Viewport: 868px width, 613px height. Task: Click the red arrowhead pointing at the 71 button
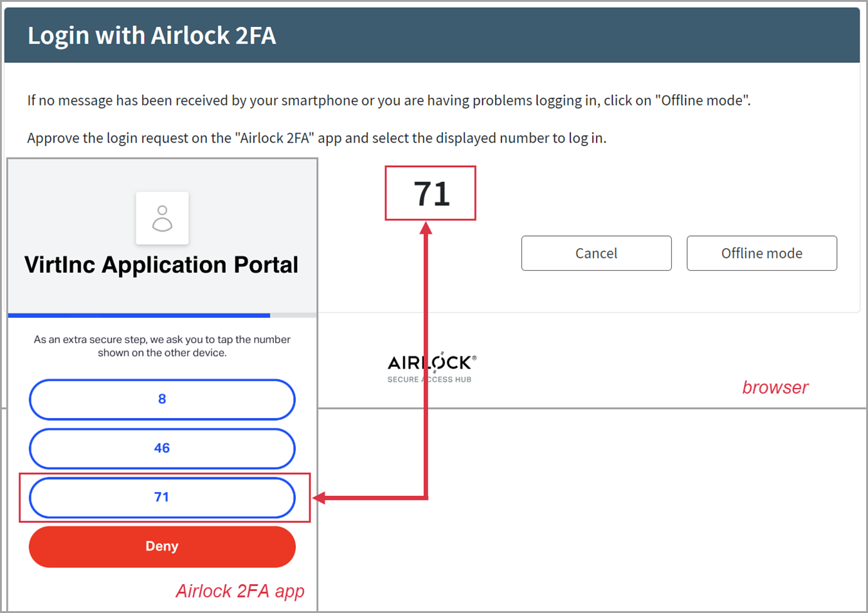(319, 497)
